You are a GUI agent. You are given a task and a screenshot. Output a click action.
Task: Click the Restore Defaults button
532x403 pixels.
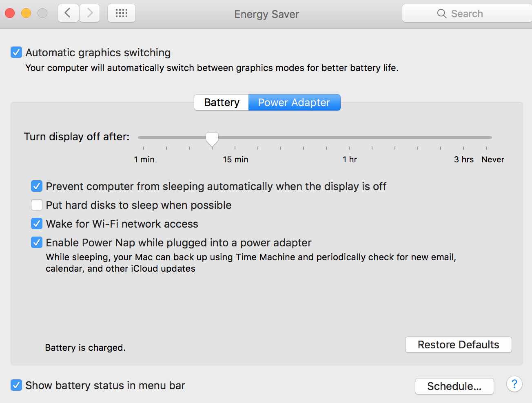pyautogui.click(x=458, y=345)
